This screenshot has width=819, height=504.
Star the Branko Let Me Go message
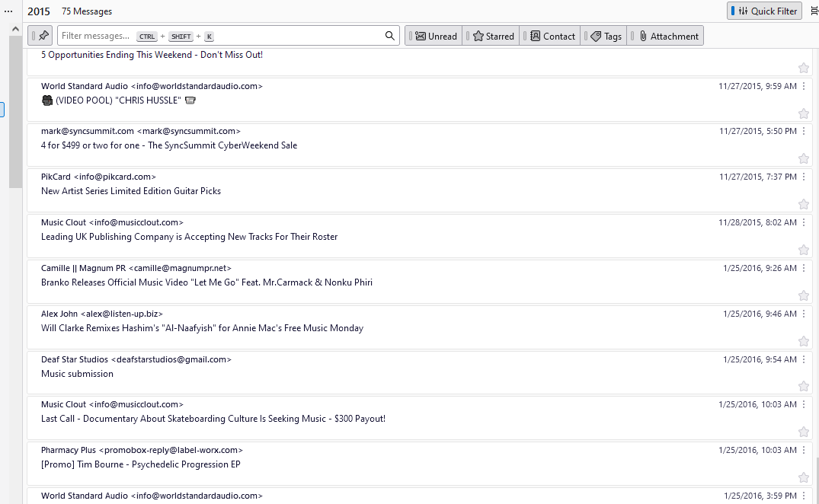[803, 295]
